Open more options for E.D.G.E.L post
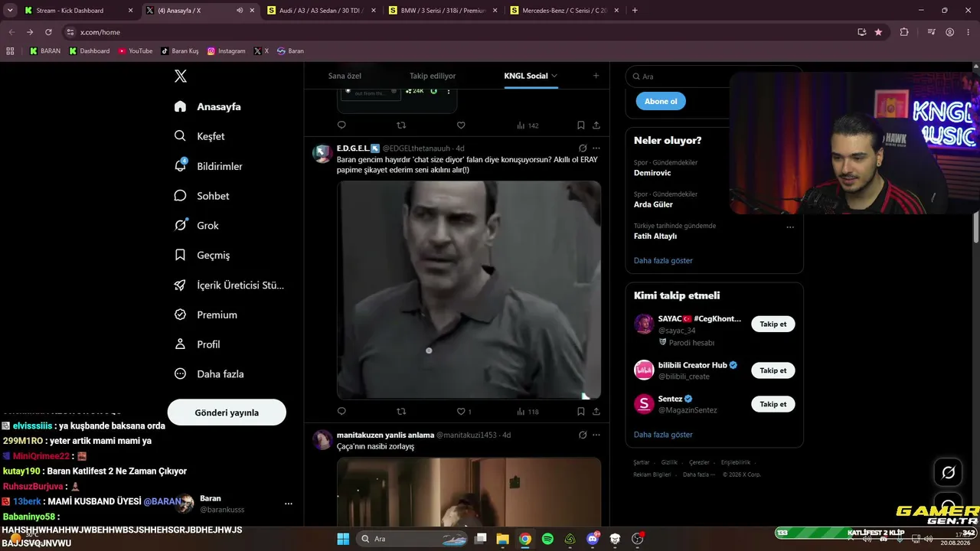The height and width of the screenshot is (551, 980). pyautogui.click(x=596, y=148)
